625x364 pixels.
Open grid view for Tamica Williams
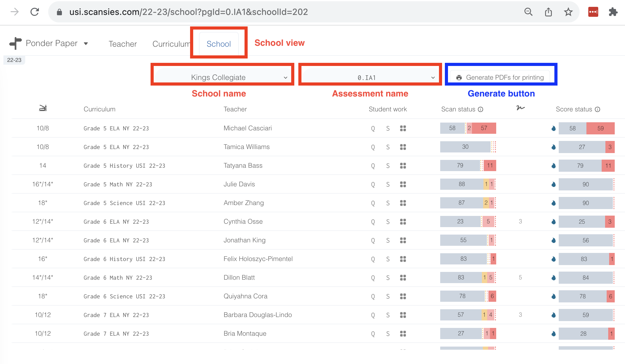pyautogui.click(x=403, y=147)
